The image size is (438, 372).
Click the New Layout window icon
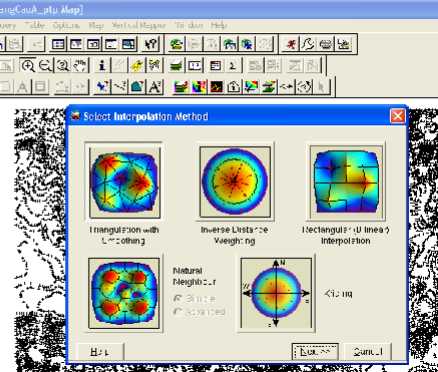click(111, 44)
